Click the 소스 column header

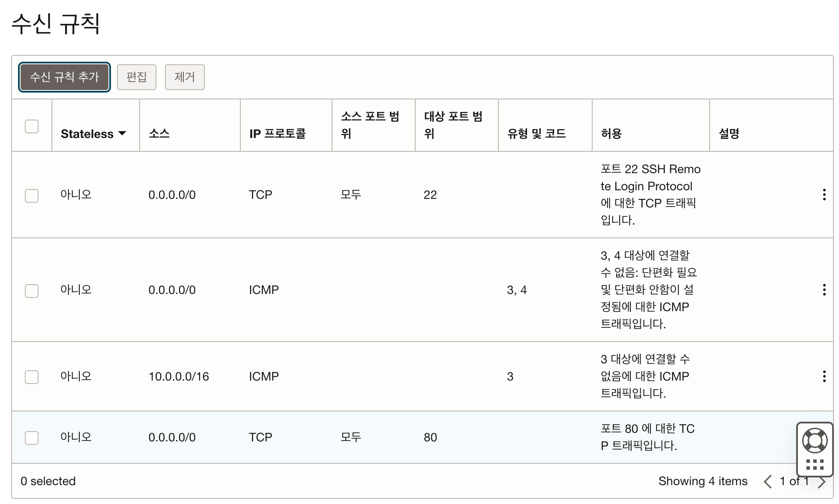point(159,134)
